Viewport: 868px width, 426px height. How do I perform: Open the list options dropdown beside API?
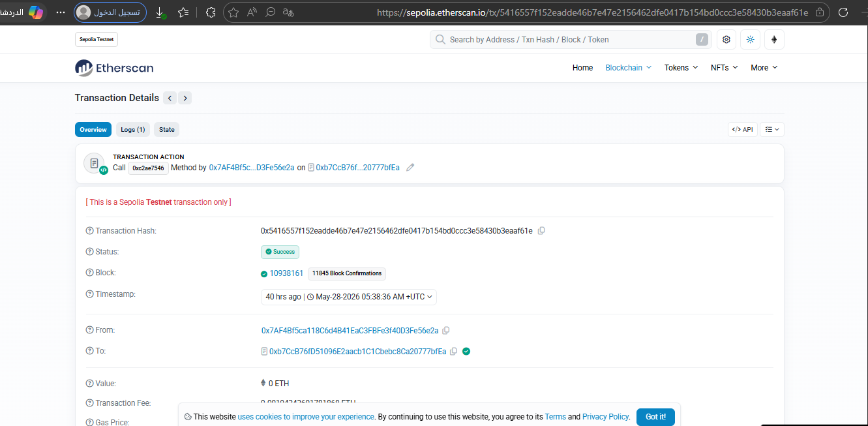tap(772, 130)
